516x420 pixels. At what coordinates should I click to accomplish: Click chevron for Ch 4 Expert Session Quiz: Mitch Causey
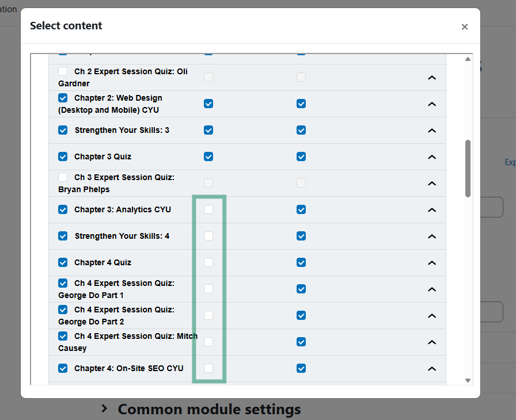432,342
